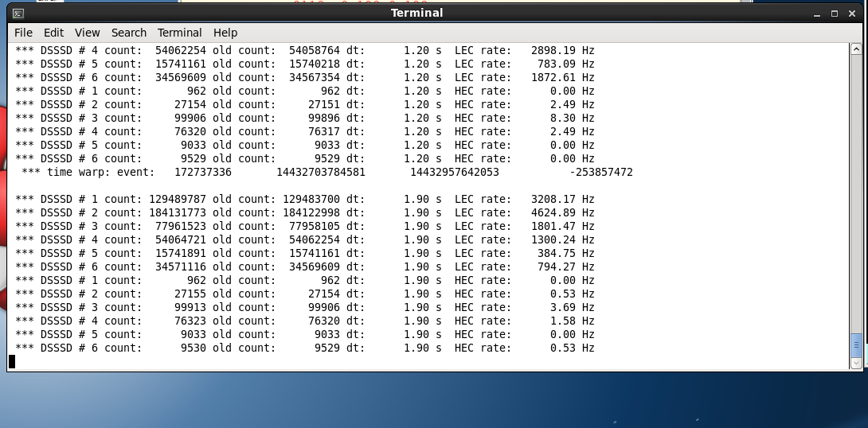Click old count value 15740218
The height and width of the screenshot is (428, 868).
(315, 64)
